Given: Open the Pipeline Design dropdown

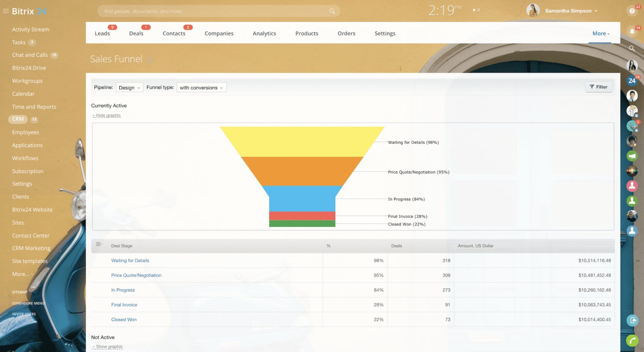Looking at the screenshot, I should pyautogui.click(x=129, y=87).
